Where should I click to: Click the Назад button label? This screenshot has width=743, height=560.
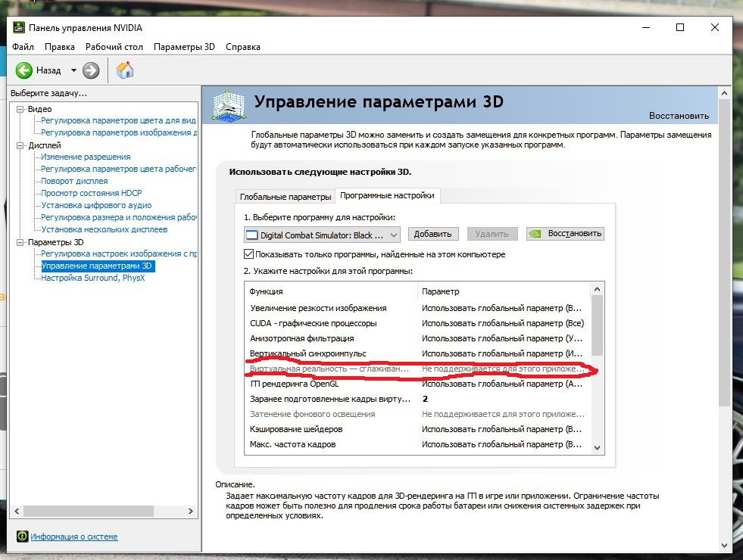tap(48, 70)
